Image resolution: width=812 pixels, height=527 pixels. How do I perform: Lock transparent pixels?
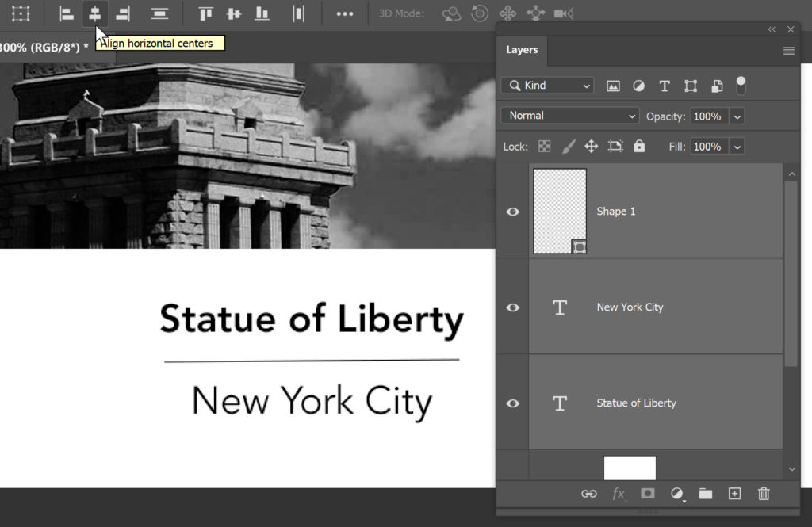pyautogui.click(x=544, y=147)
